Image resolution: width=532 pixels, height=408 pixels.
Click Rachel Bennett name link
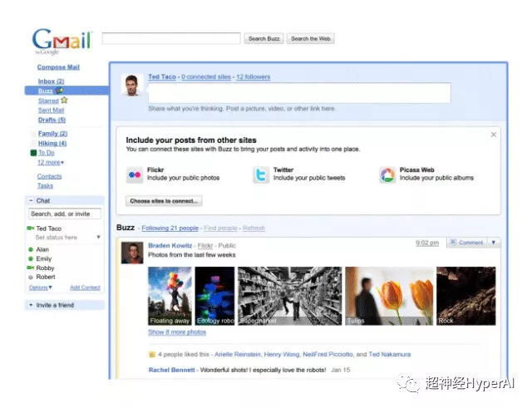pyautogui.click(x=172, y=370)
